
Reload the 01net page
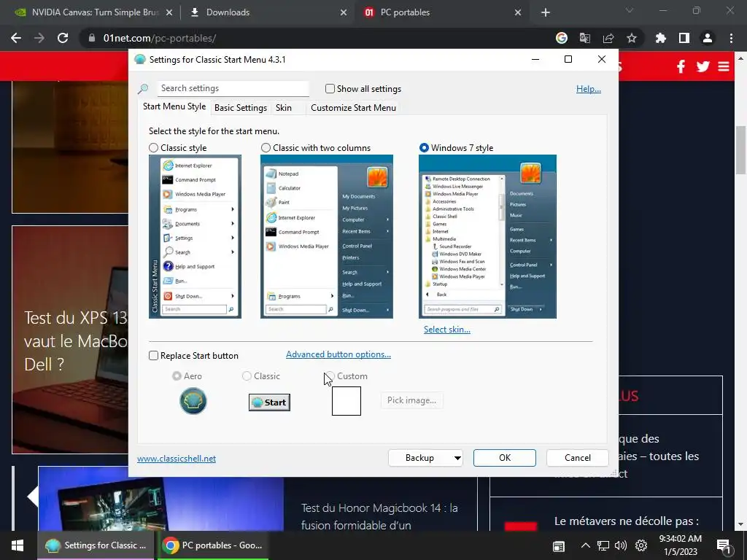(63, 38)
